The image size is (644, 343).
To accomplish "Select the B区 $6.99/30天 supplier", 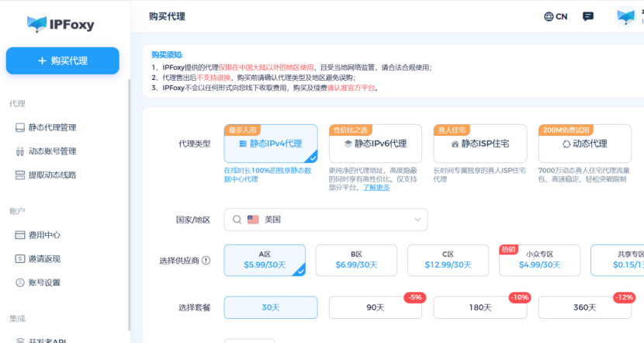I will [x=356, y=260].
